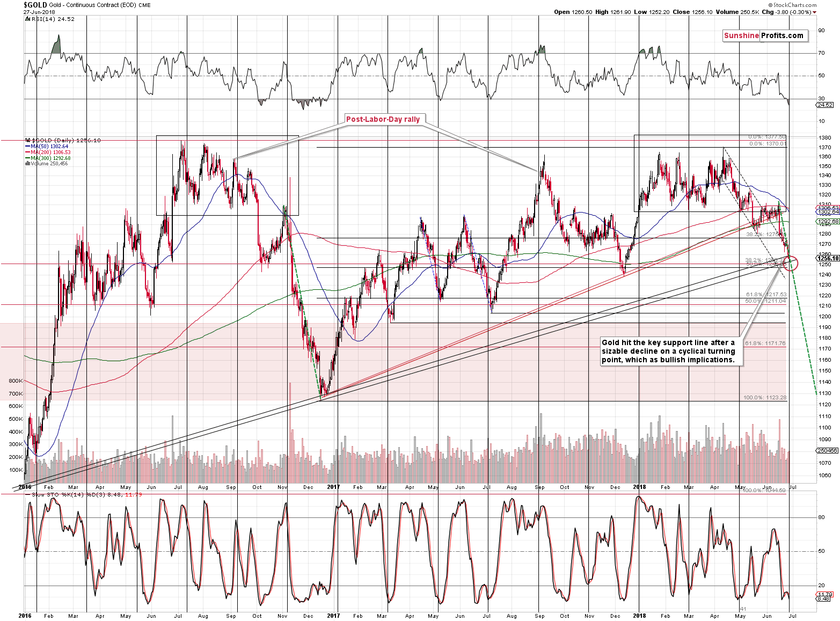Click the red circle marking the current gold price
Viewport: 840px width, 621px height.
791,264
